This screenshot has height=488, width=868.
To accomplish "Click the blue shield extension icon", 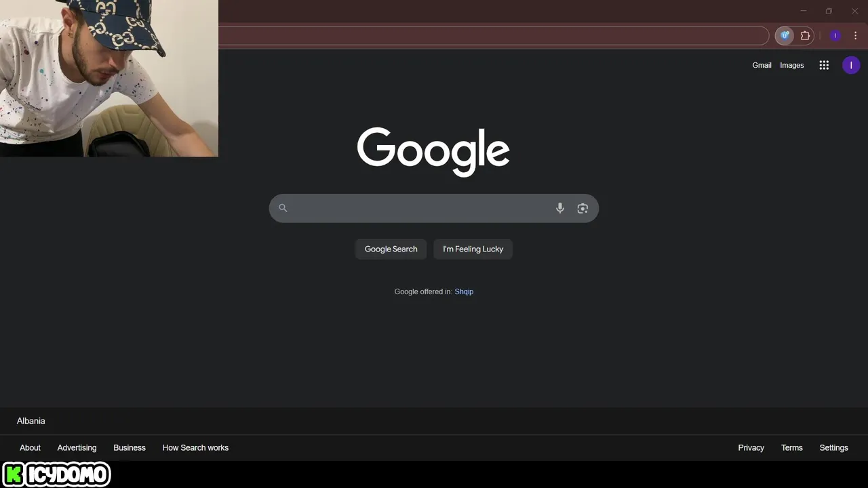I will [785, 36].
